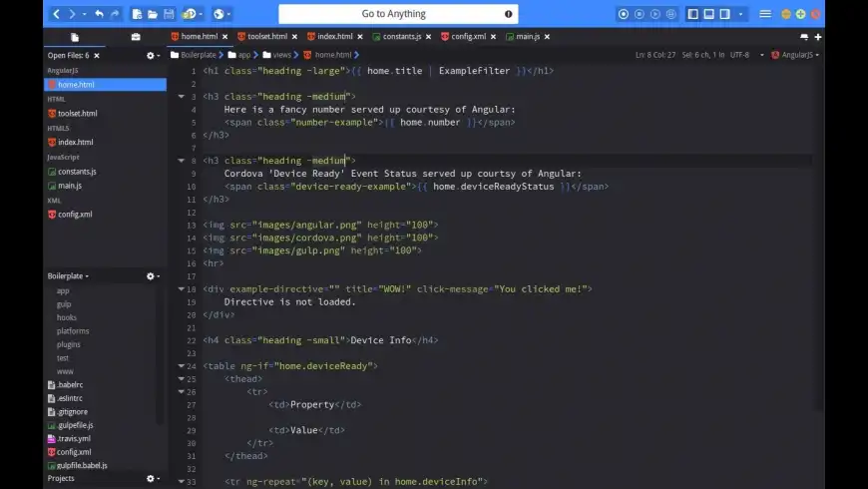Open the hamburger main menu

(x=765, y=14)
